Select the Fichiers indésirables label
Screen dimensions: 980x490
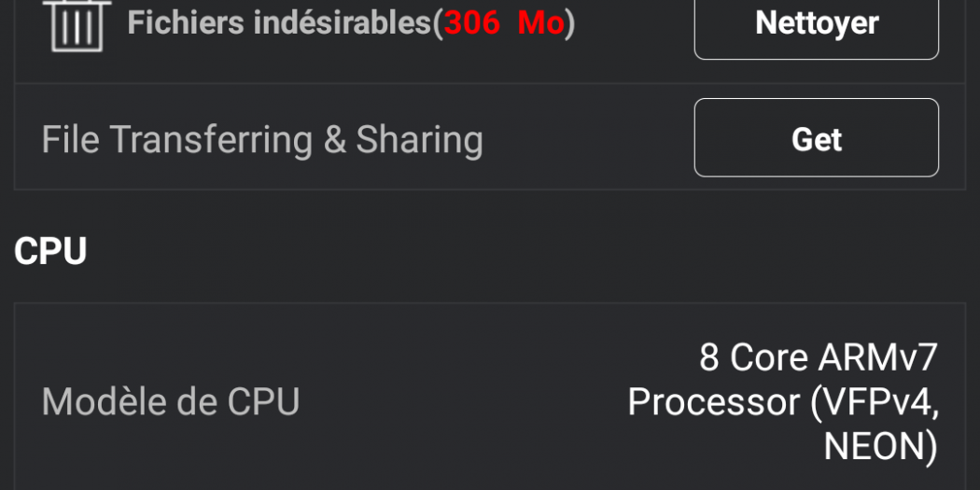(280, 22)
